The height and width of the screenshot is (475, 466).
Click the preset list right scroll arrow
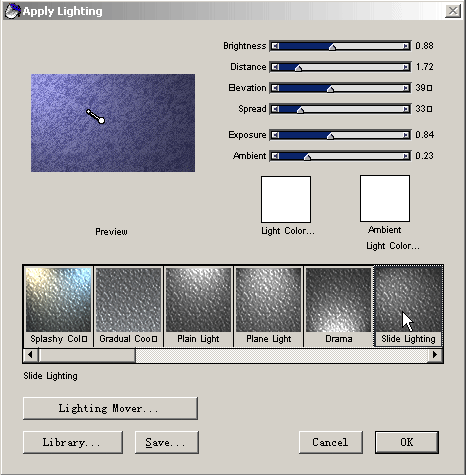(x=435, y=355)
